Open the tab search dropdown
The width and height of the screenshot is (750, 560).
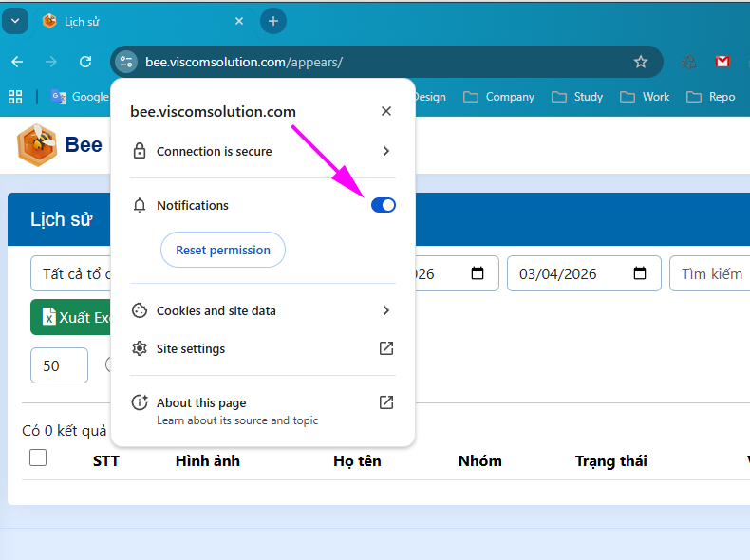pos(15,21)
